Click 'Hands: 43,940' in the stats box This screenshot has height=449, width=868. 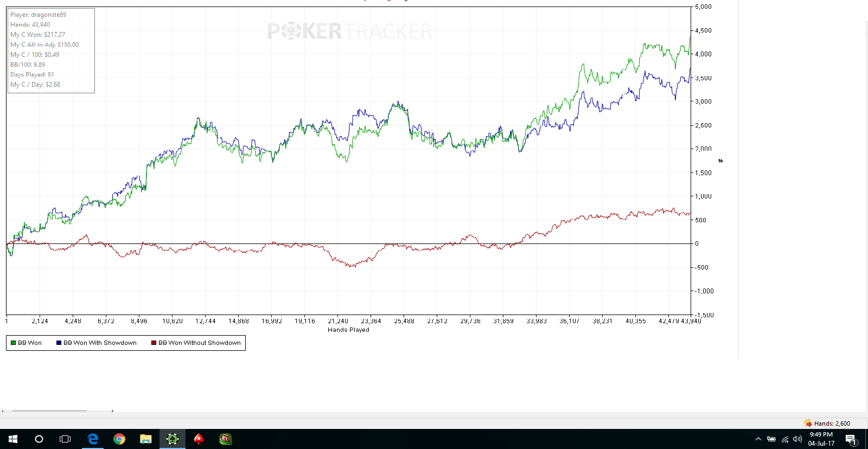(x=30, y=24)
